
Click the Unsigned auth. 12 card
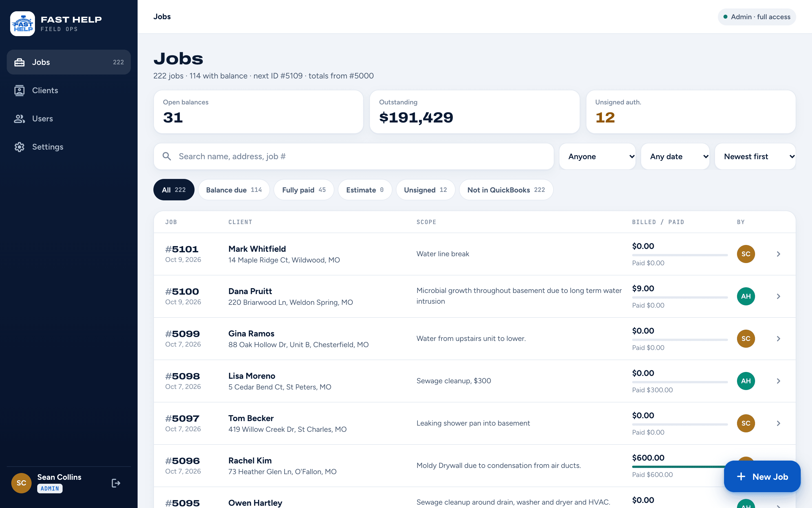click(x=691, y=112)
